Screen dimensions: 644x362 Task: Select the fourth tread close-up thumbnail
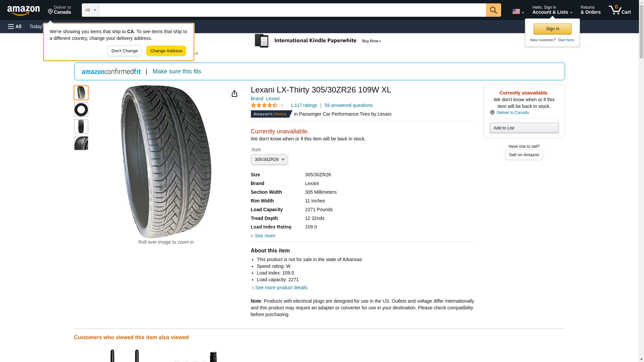(x=81, y=143)
